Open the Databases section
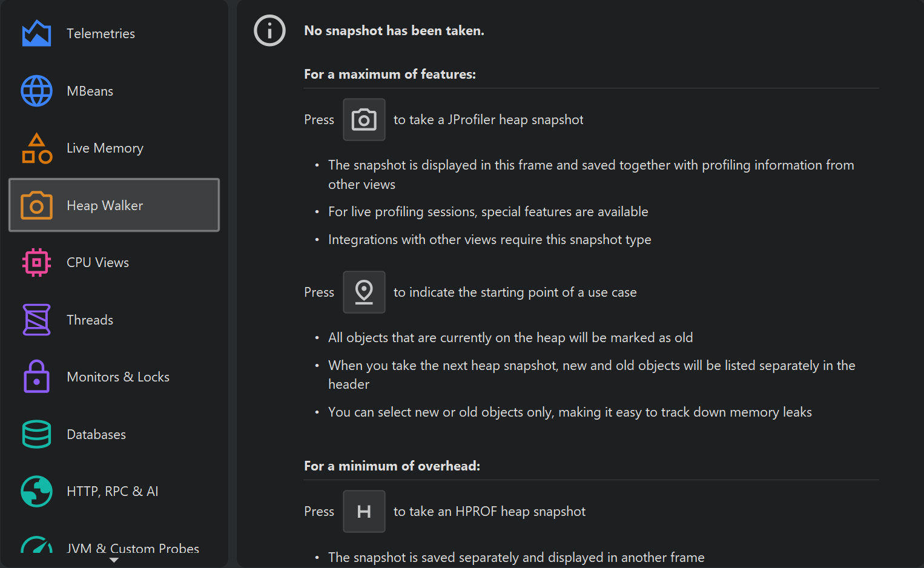The width and height of the screenshot is (924, 568). tap(96, 434)
